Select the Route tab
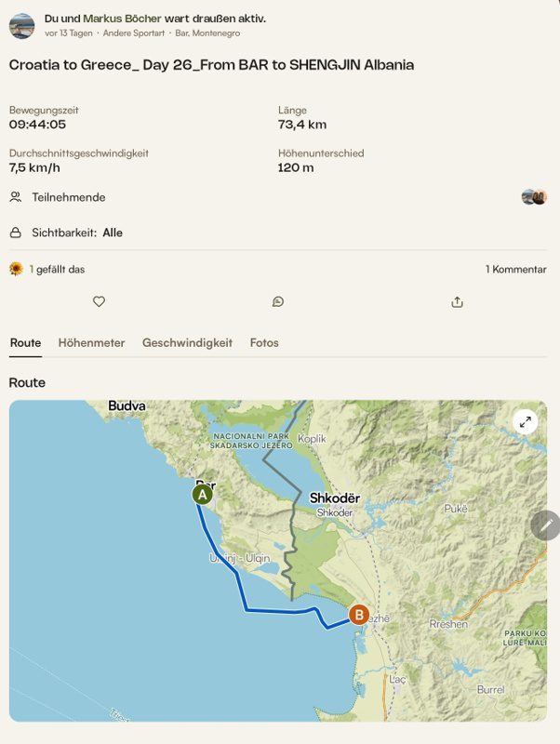Screen dimensions: 560x744 pyautogui.click(x=26, y=342)
